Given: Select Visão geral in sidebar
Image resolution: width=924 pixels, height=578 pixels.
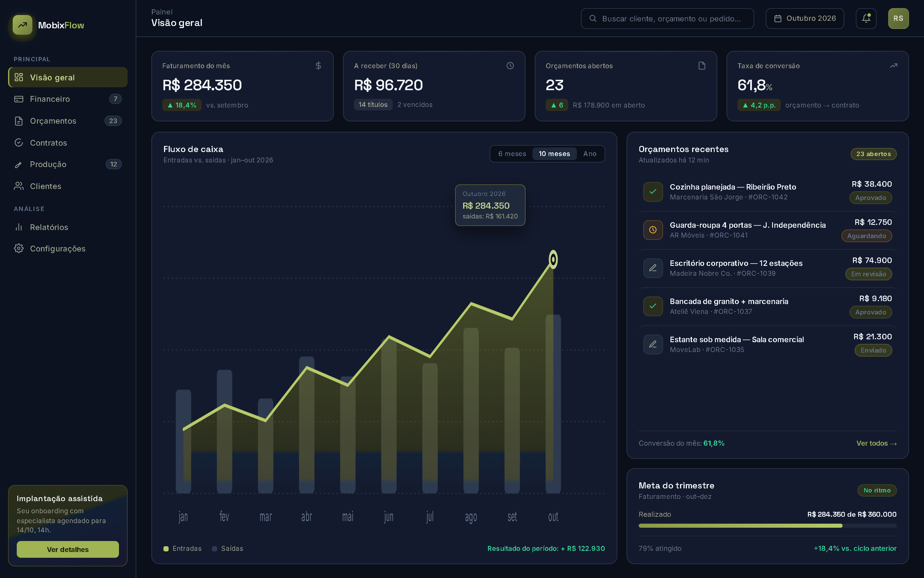Looking at the screenshot, I should point(68,77).
